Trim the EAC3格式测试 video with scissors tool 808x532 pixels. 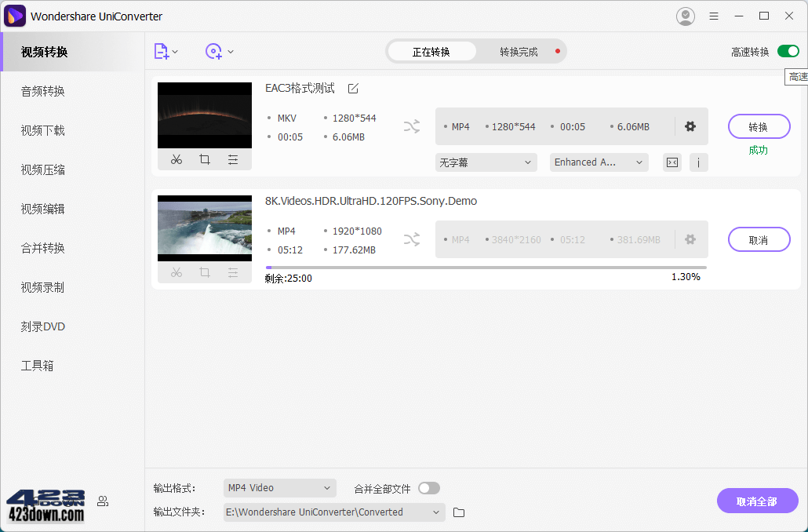point(176,159)
